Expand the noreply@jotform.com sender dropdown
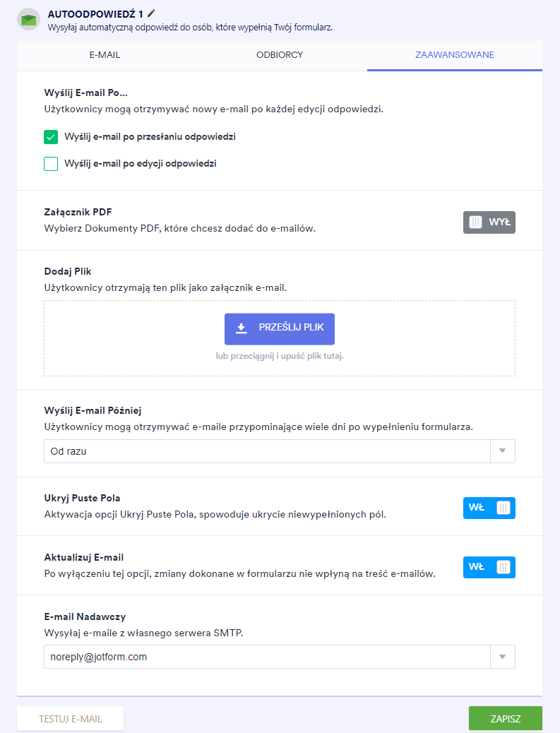Viewport: 560px width, 733px height. 267,657
